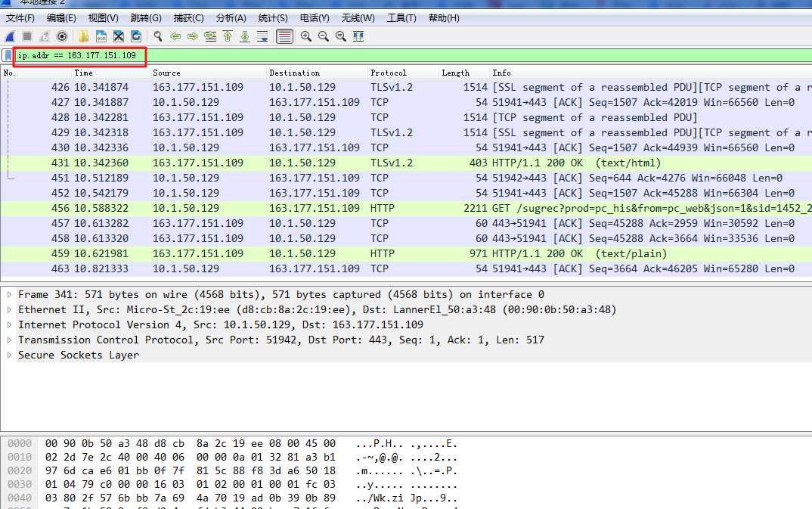812x509 pixels.
Task: Save this capture file
Action: [x=101, y=36]
